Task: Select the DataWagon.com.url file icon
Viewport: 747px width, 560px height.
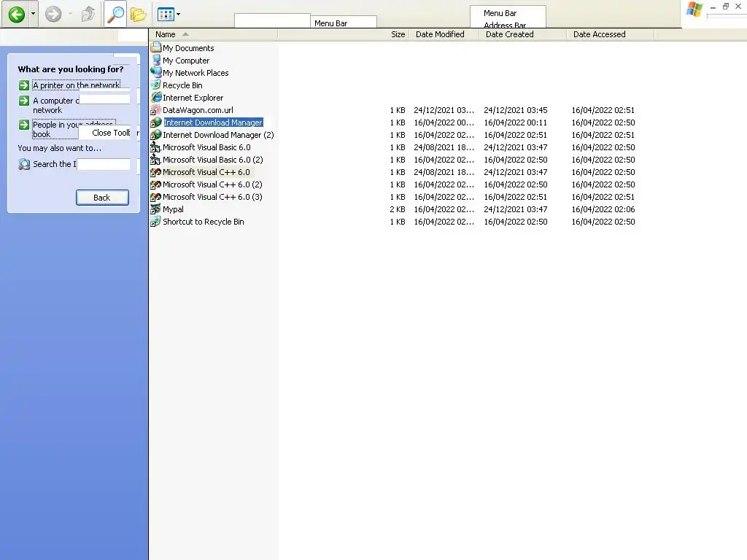Action: (156, 109)
